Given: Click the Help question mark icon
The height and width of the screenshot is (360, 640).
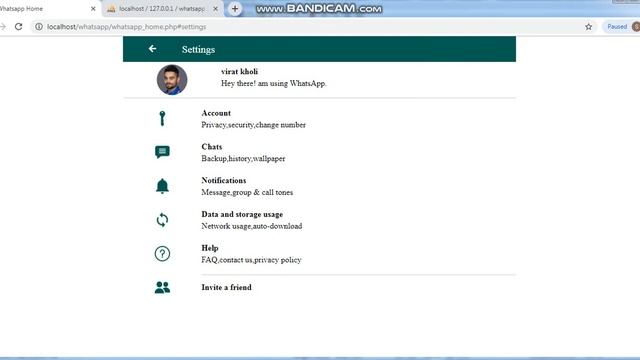Looking at the screenshot, I should click(162, 254).
